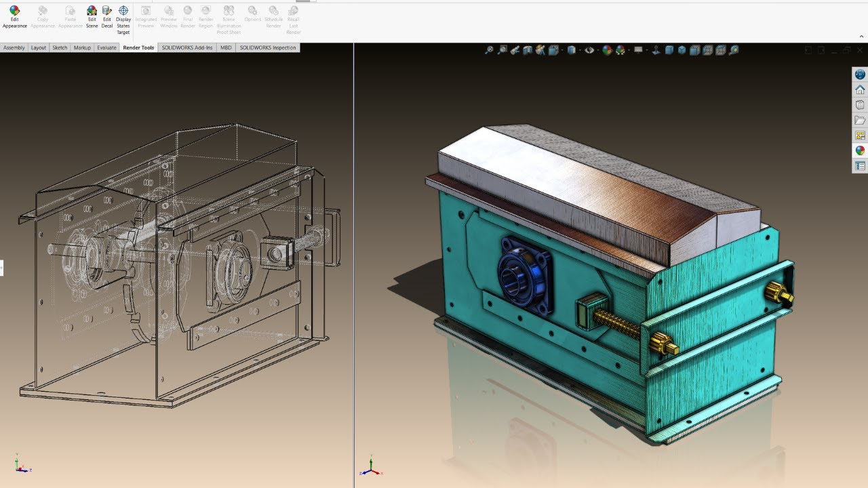Switch to the Assembly tab

tap(14, 48)
